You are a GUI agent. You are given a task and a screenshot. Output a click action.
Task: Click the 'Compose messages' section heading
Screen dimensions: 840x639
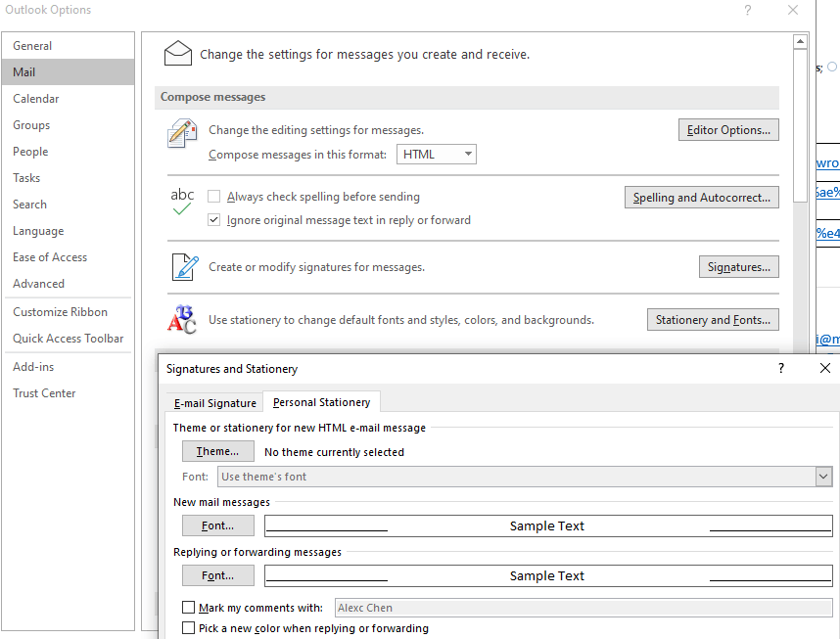[212, 97]
